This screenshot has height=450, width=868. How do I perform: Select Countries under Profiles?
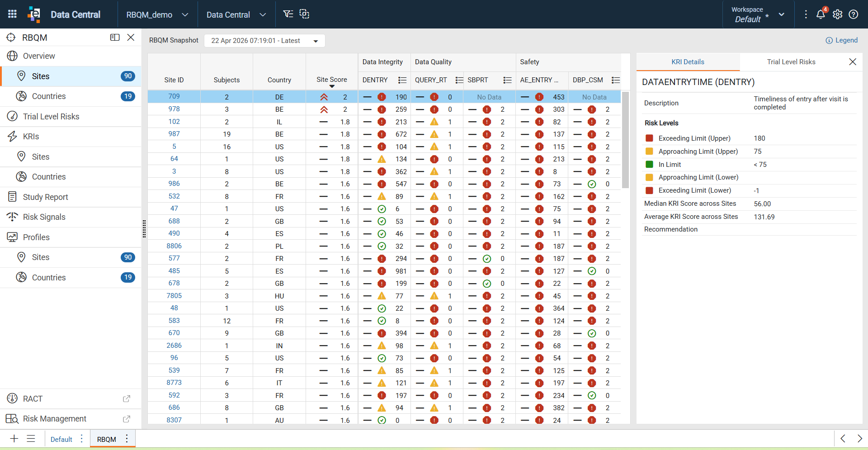pos(71,278)
